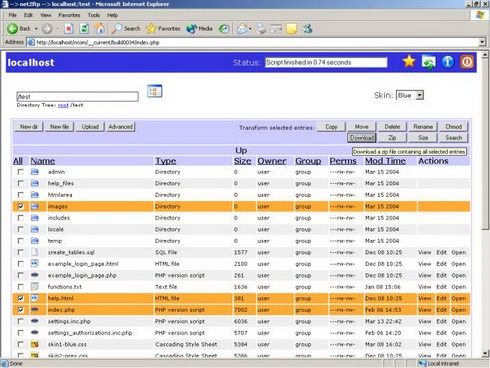Click the Download button
This screenshot has height=368, width=490.
click(362, 138)
